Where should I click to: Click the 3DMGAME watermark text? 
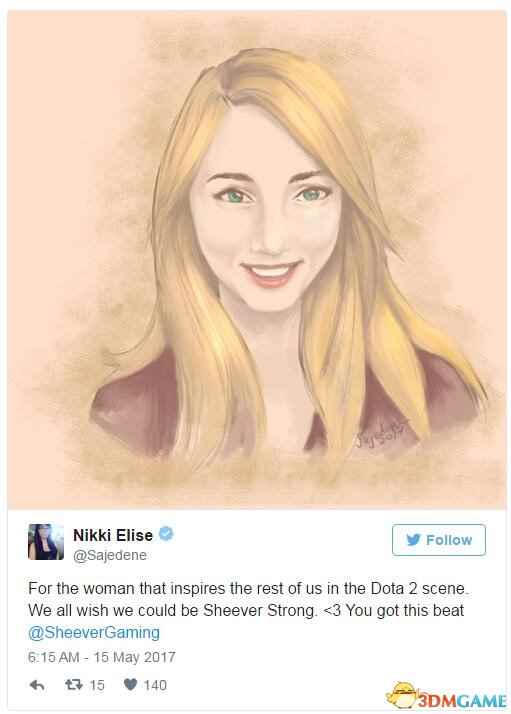462,701
